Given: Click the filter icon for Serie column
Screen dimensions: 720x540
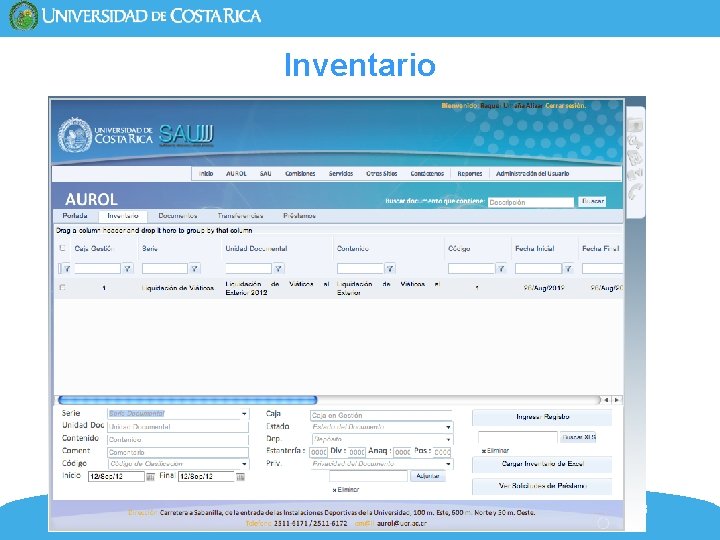Looking at the screenshot, I should [x=195, y=269].
